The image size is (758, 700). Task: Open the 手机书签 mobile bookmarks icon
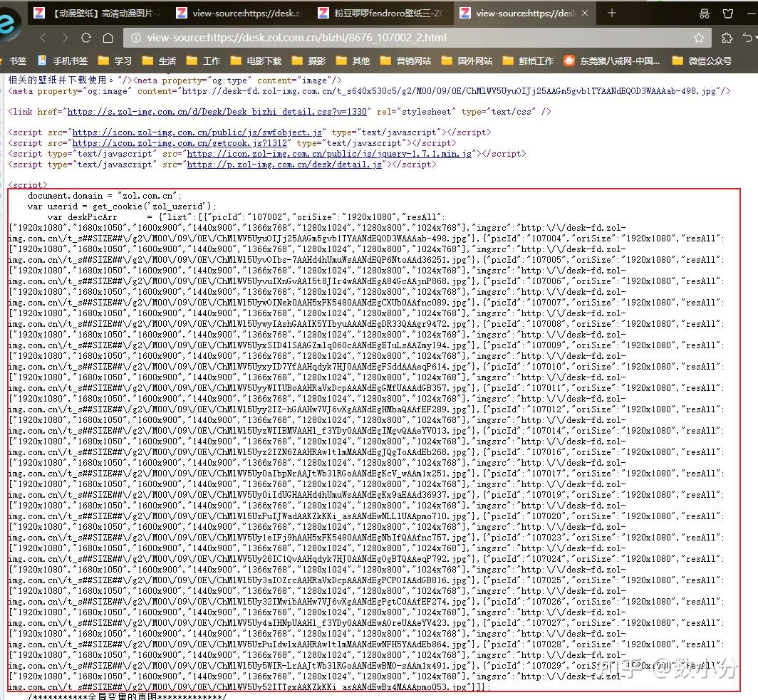tap(63, 61)
